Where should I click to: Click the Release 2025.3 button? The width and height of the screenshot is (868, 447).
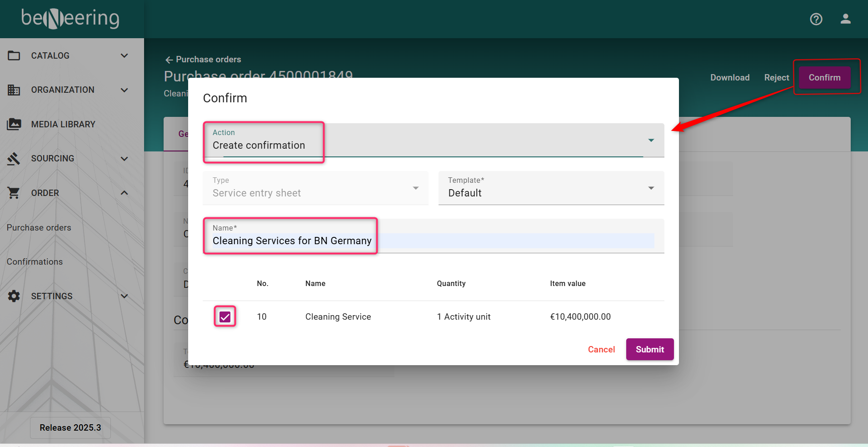click(70, 427)
